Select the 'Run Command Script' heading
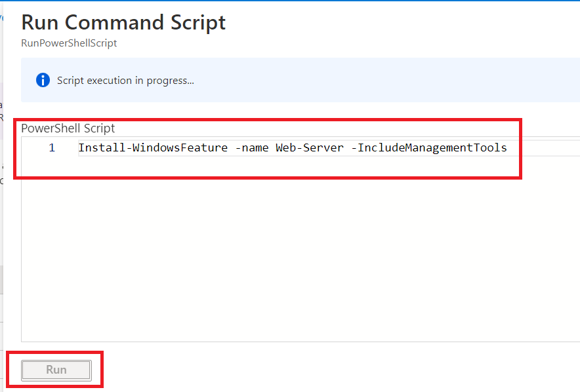 coord(123,22)
